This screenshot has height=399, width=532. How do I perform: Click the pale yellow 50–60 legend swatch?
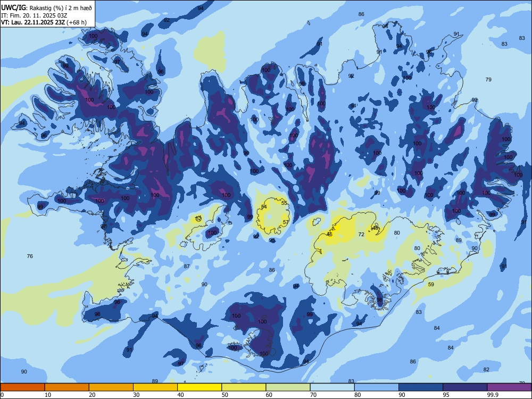(244, 387)
